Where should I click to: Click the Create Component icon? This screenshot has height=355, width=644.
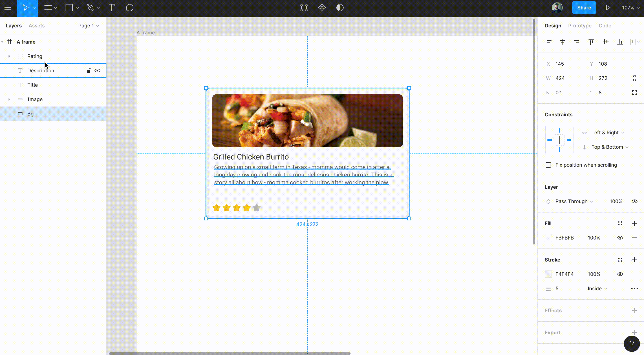point(322,8)
